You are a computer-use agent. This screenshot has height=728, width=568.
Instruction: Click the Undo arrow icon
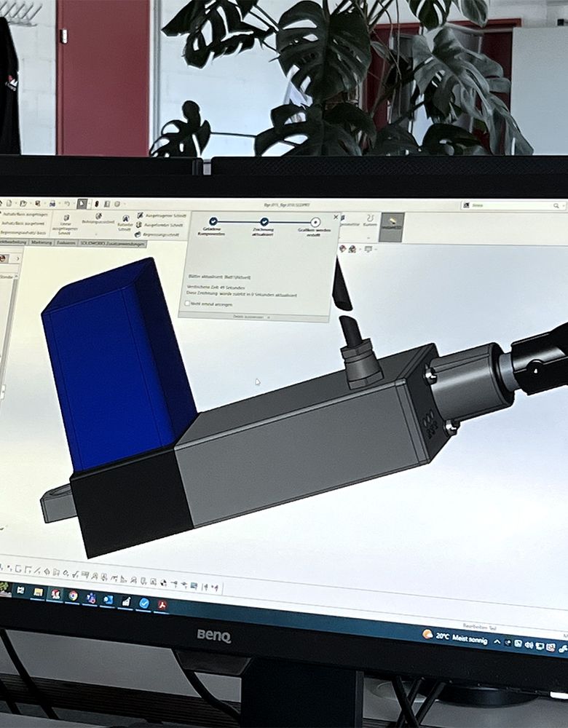tap(67, 203)
